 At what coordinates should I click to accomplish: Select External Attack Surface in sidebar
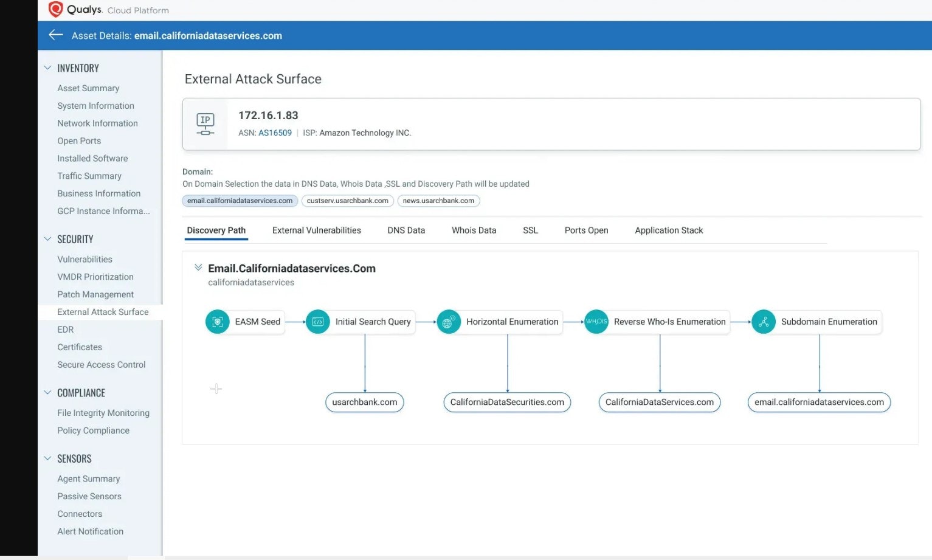[x=103, y=312]
